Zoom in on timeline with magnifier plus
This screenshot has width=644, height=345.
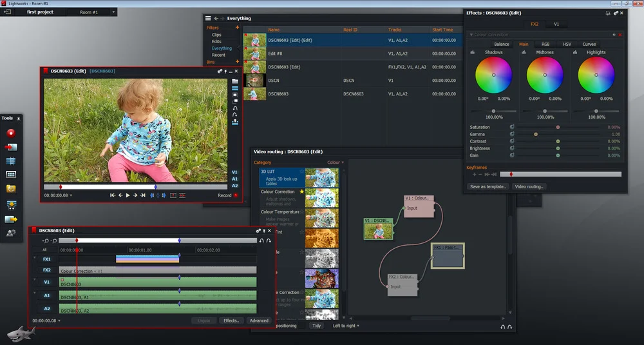pyautogui.click(x=46, y=241)
